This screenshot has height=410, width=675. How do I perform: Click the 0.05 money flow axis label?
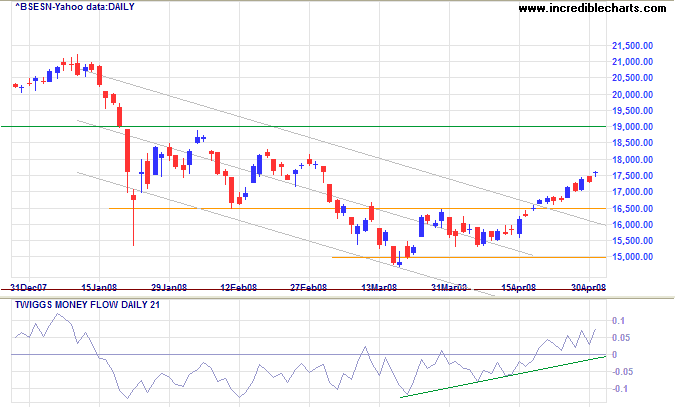click(621, 338)
